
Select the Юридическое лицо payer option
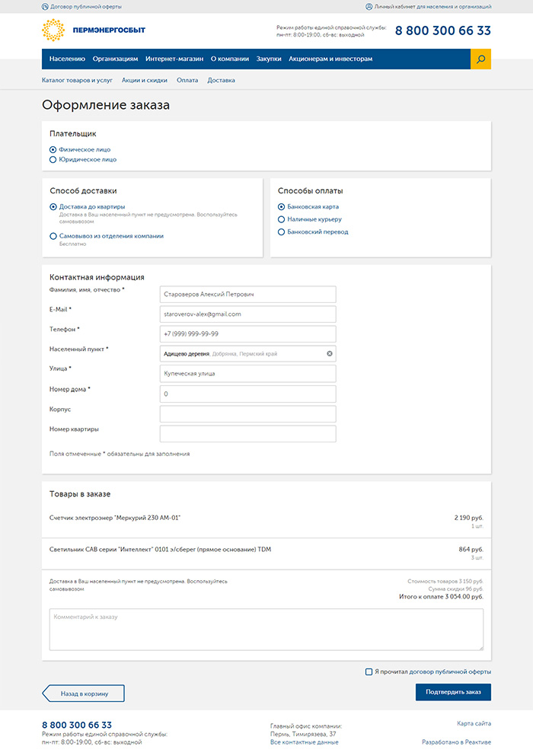point(53,160)
